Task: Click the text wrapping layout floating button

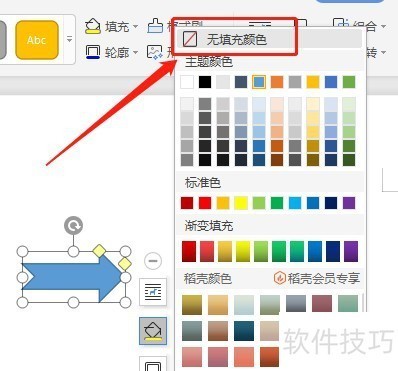Action: 153,292
